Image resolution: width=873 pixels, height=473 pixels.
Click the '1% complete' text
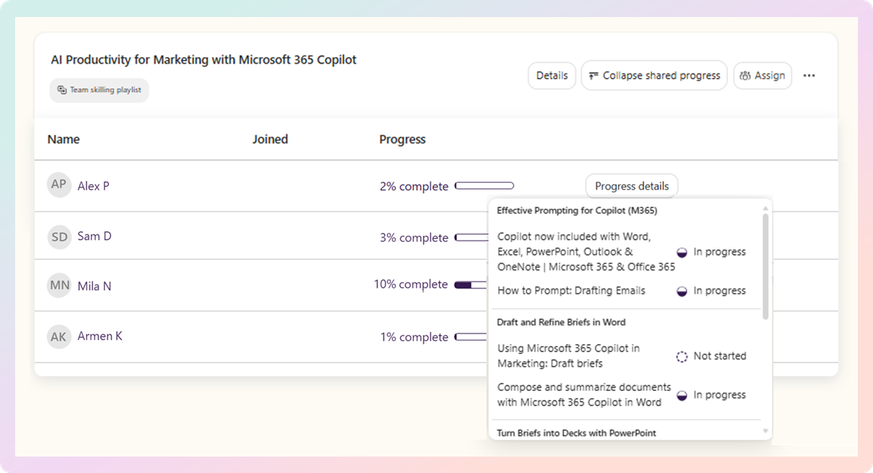pos(414,338)
